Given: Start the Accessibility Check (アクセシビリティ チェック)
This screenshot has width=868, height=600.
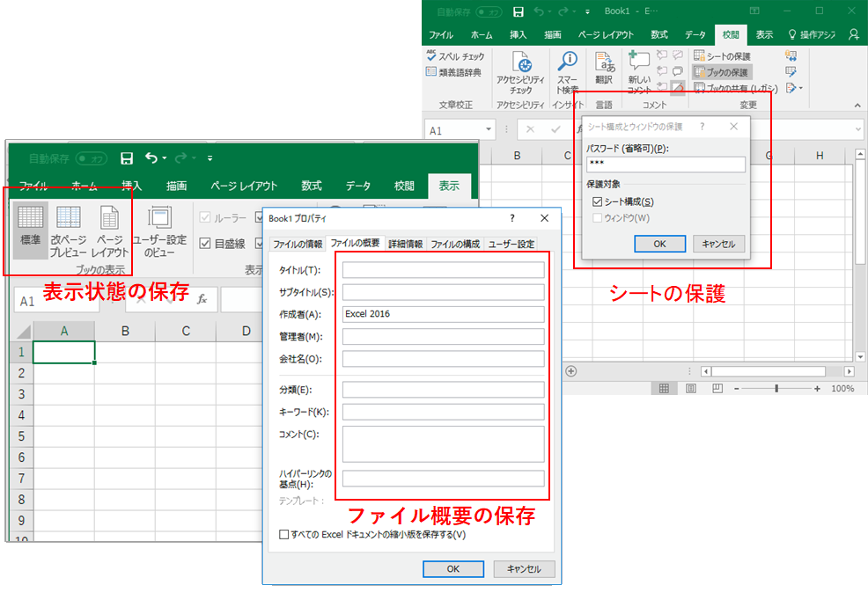Looking at the screenshot, I should coord(520,72).
